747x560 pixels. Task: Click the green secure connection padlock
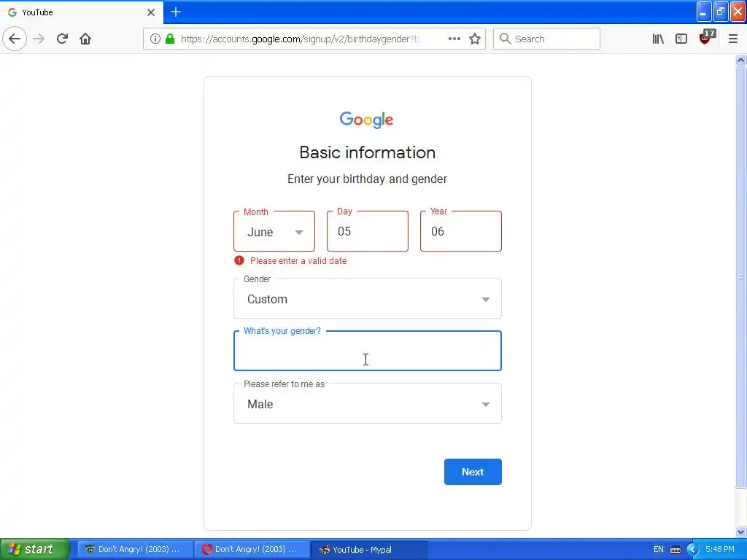click(169, 39)
